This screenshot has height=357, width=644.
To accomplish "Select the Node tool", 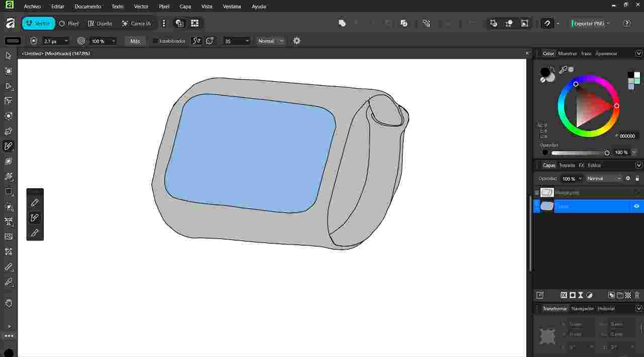I will [x=9, y=86].
